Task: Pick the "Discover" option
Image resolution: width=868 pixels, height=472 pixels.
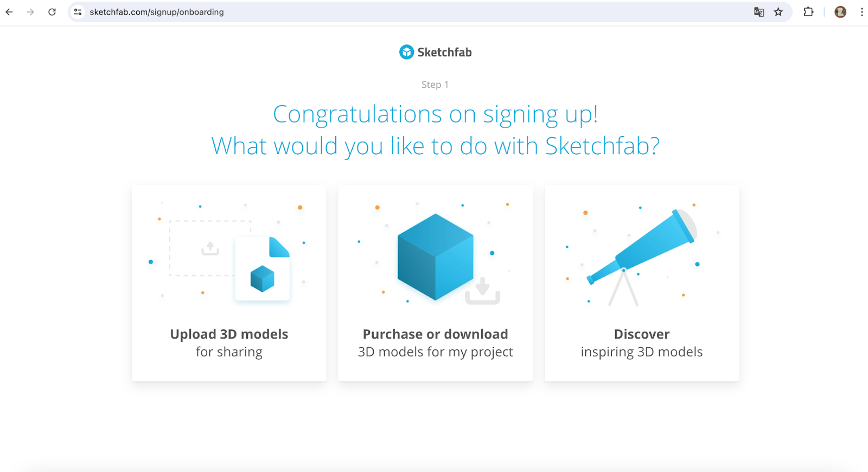Action: pyautogui.click(x=642, y=334)
